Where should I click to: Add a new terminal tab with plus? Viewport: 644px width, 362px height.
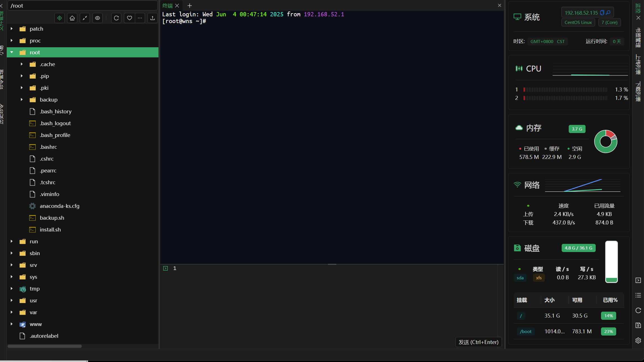click(190, 6)
